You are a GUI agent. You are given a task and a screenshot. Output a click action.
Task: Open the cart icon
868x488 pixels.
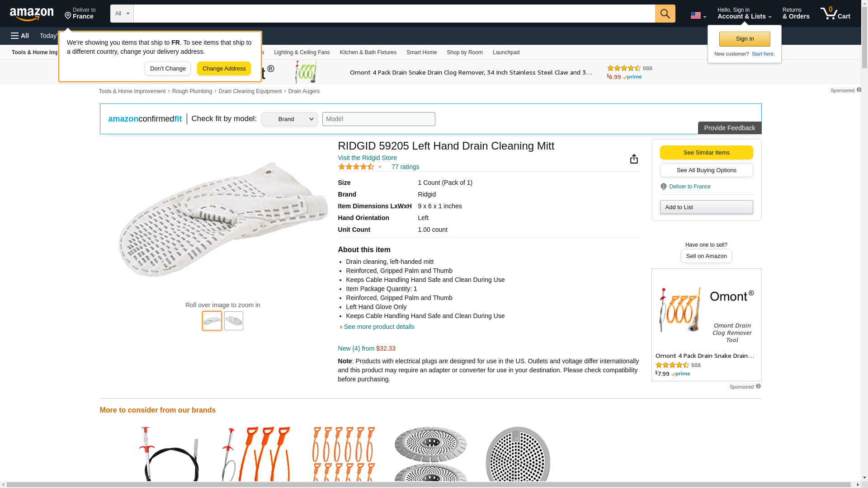[x=835, y=14]
